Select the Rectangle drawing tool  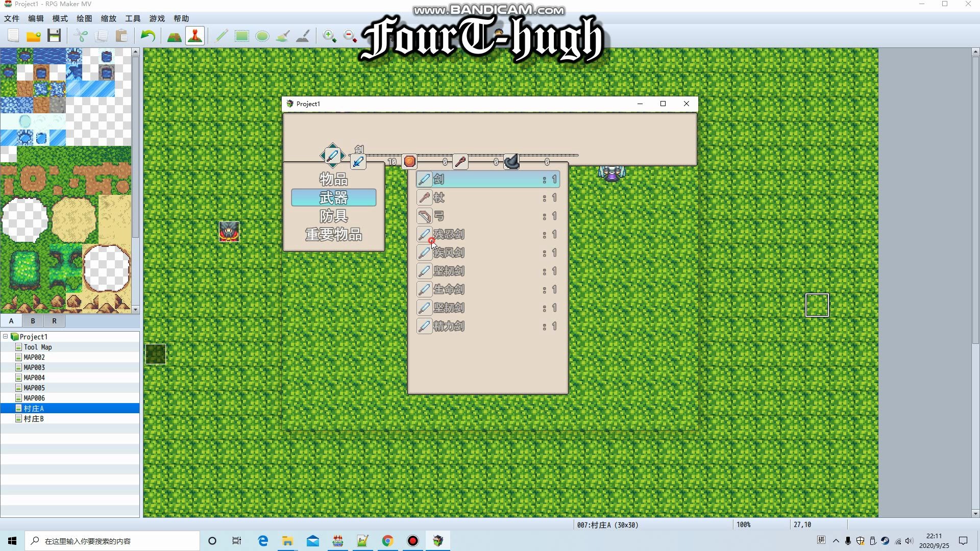coord(241,36)
